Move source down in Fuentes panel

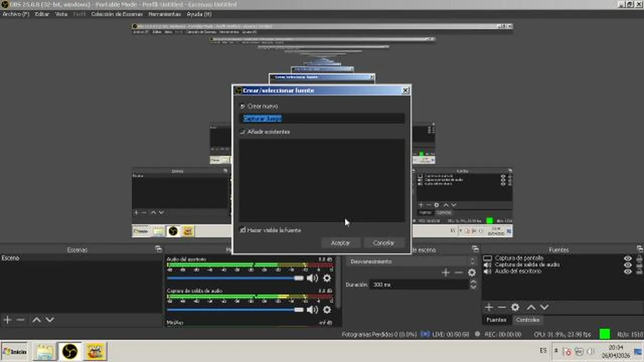coord(544,307)
